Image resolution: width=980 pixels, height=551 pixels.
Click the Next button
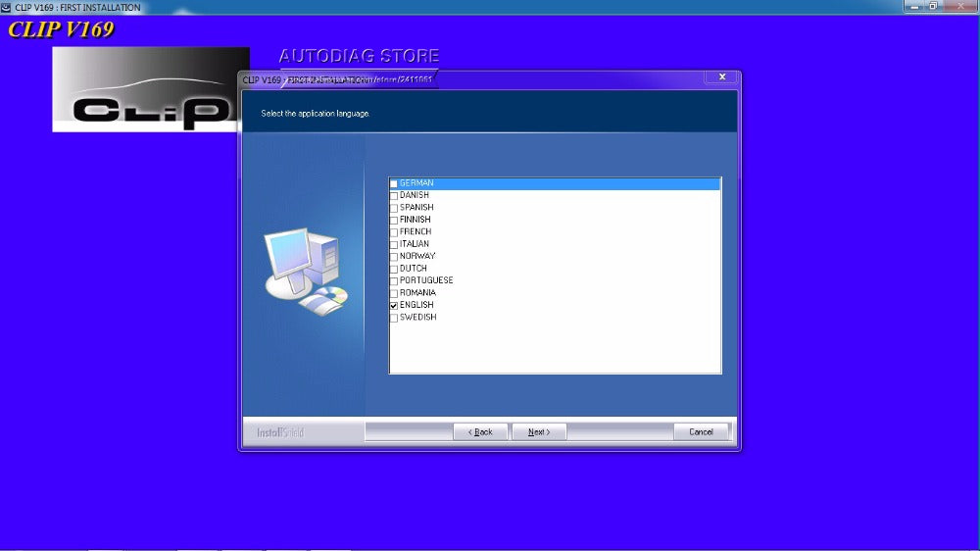(x=538, y=431)
